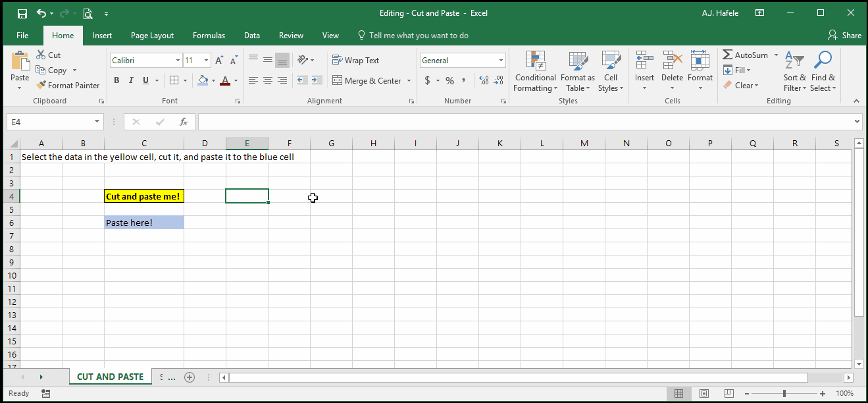Apply cell borders with the Borders icon
Viewport: 868px width, 403px height.
click(x=174, y=80)
